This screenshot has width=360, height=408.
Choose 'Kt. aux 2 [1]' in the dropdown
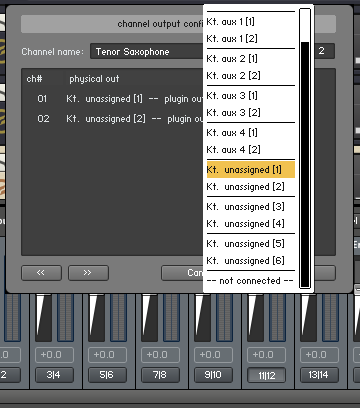click(251, 59)
